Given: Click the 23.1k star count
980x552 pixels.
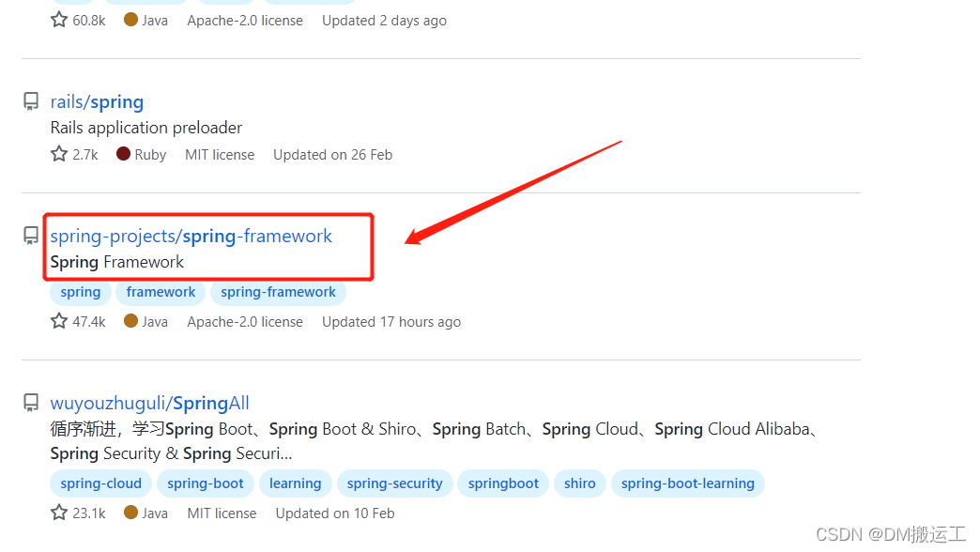Looking at the screenshot, I should 89,514.
